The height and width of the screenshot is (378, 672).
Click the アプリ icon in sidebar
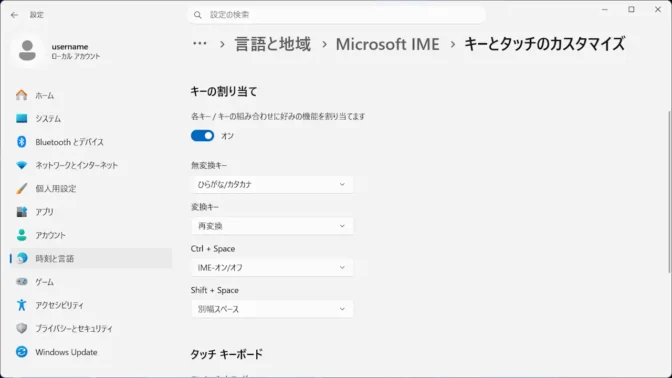click(21, 212)
